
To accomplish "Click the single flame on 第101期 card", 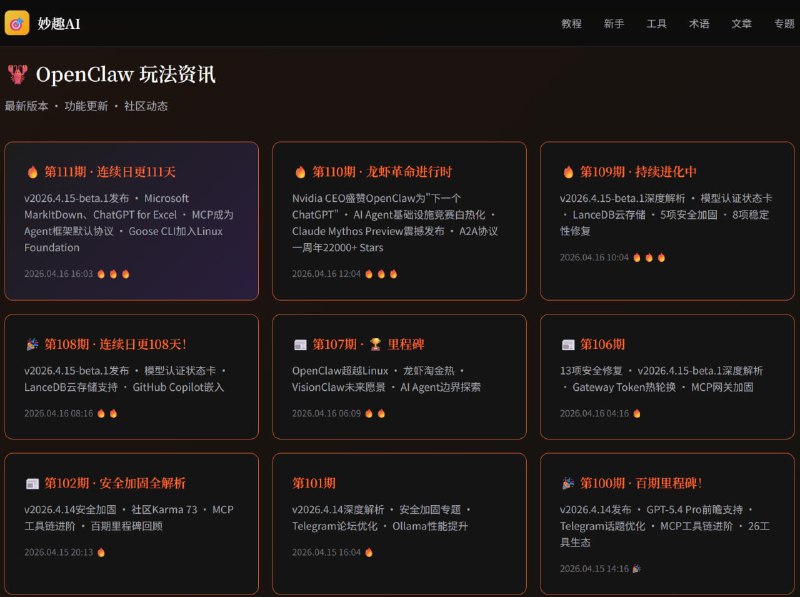I will (x=369, y=553).
